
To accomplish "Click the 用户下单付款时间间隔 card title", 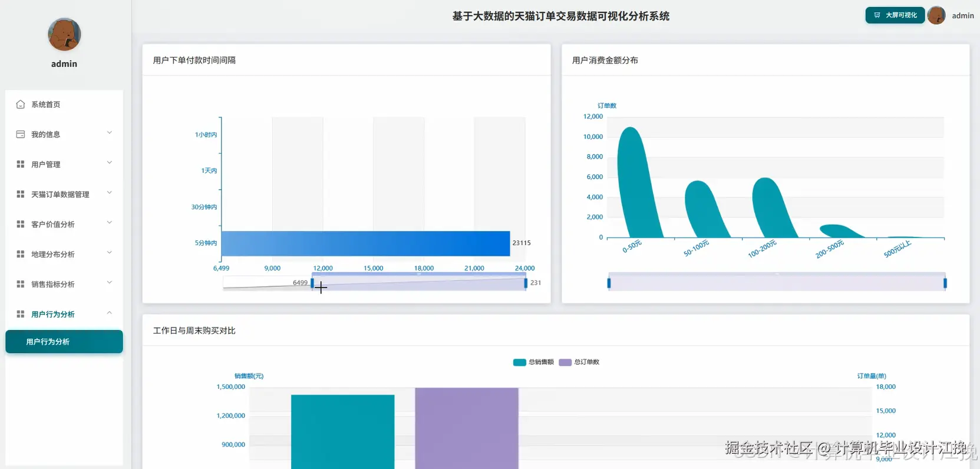I will point(194,60).
